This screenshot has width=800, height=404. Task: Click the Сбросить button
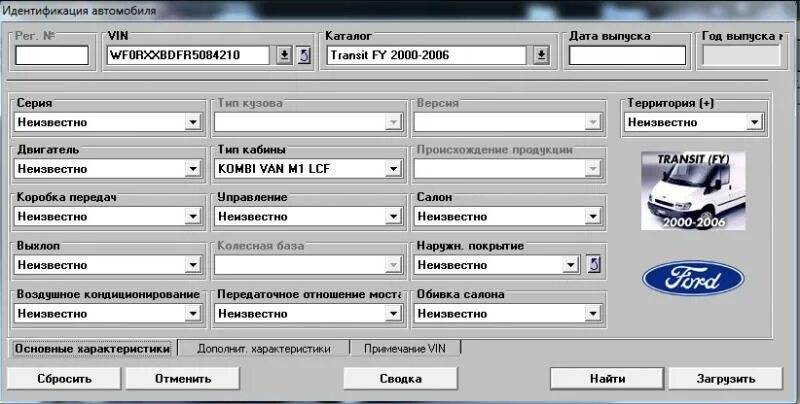[x=64, y=379]
